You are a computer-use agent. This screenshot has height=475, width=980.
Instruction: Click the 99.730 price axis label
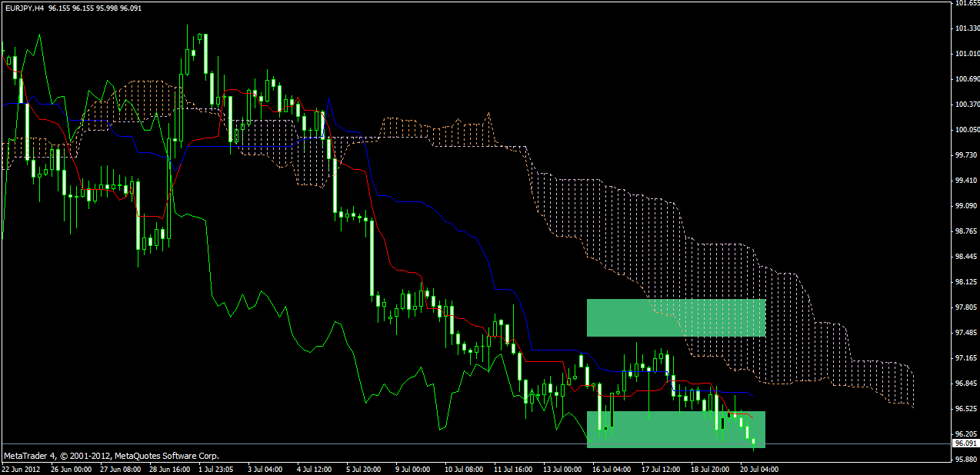click(x=965, y=155)
